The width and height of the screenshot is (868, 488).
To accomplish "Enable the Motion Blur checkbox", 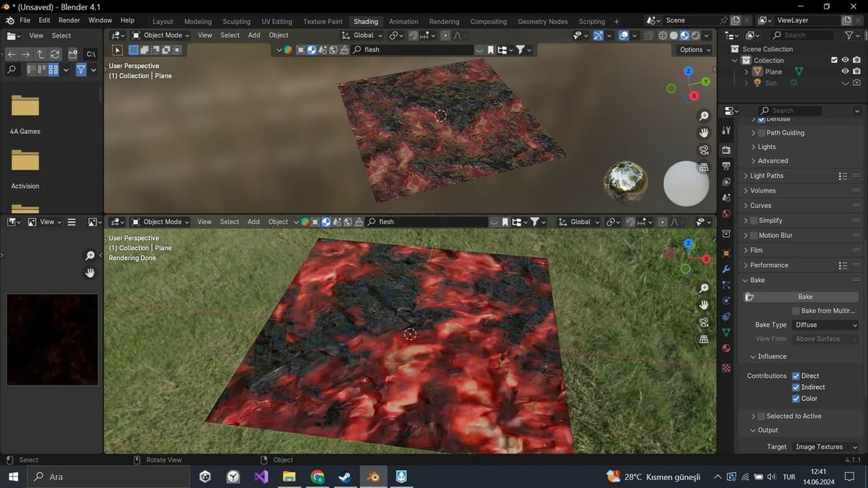I will click(x=754, y=236).
